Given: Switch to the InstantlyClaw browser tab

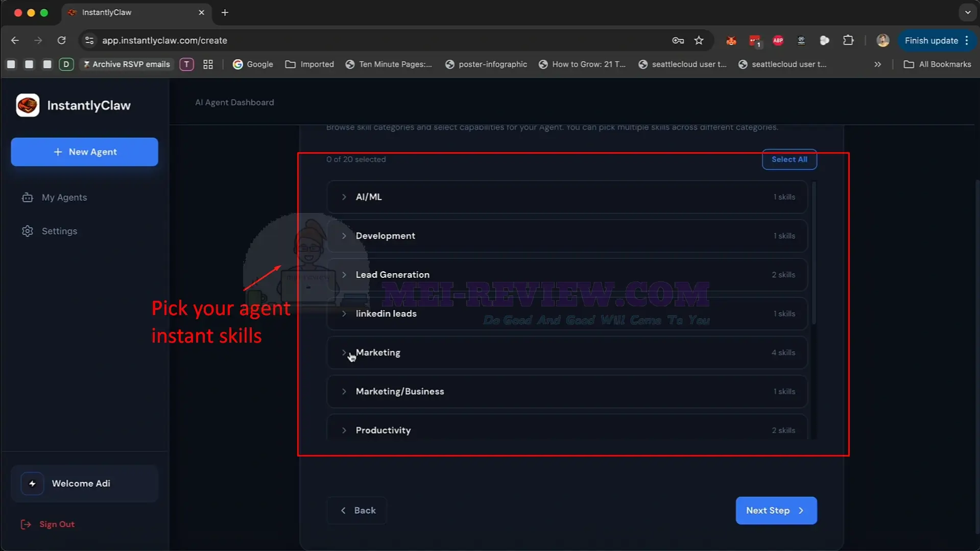Looking at the screenshot, I should coord(137,12).
